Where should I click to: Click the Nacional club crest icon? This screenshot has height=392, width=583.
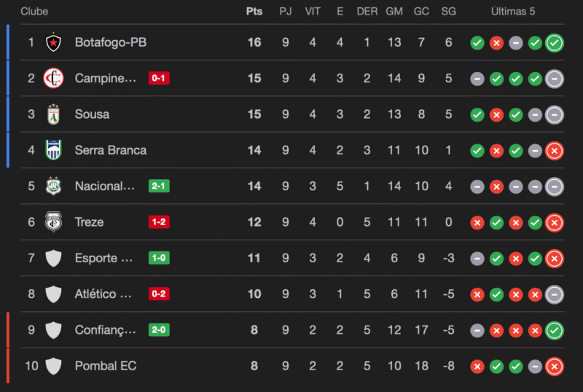[52, 186]
